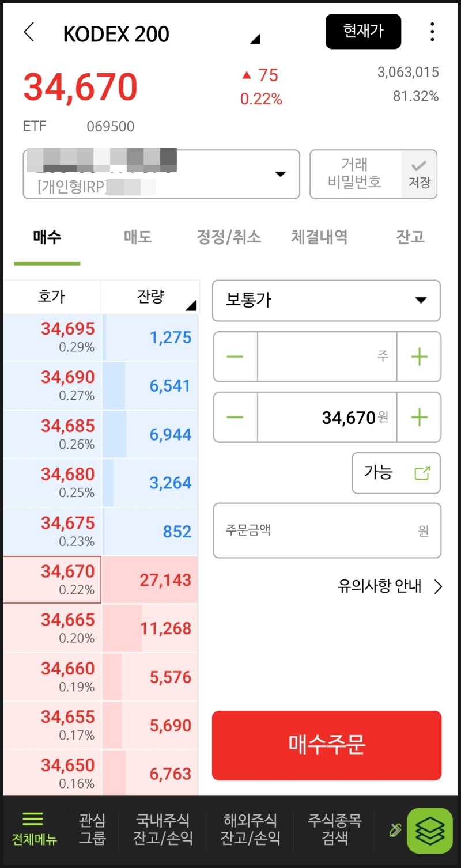Decrease order price with minus stepper
Image resolution: width=461 pixels, height=868 pixels.
click(235, 417)
